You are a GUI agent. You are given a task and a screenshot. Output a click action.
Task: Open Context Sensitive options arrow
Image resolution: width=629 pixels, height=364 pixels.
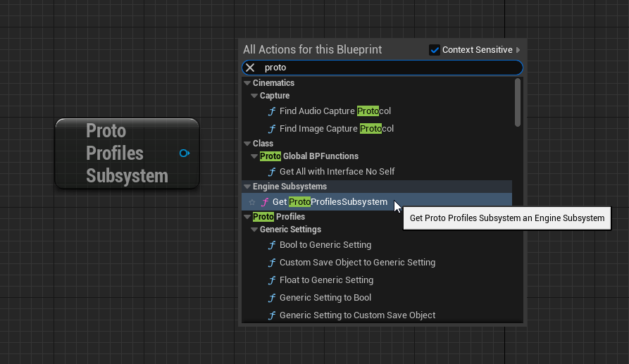pyautogui.click(x=518, y=50)
